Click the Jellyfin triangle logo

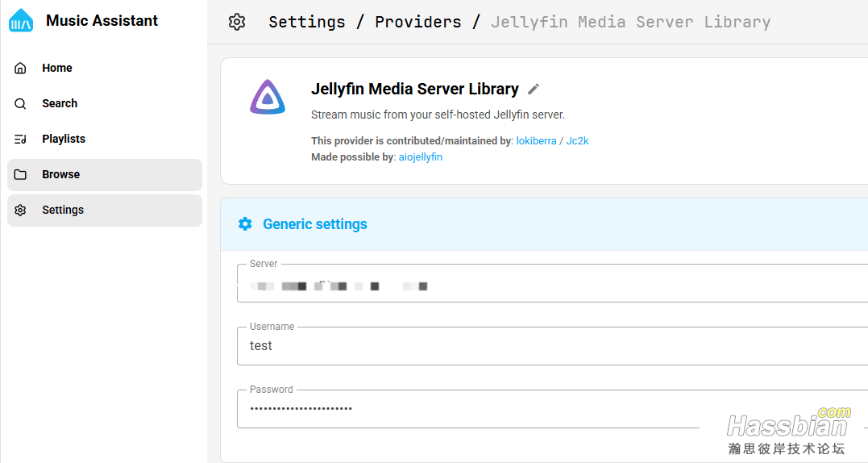point(267,97)
